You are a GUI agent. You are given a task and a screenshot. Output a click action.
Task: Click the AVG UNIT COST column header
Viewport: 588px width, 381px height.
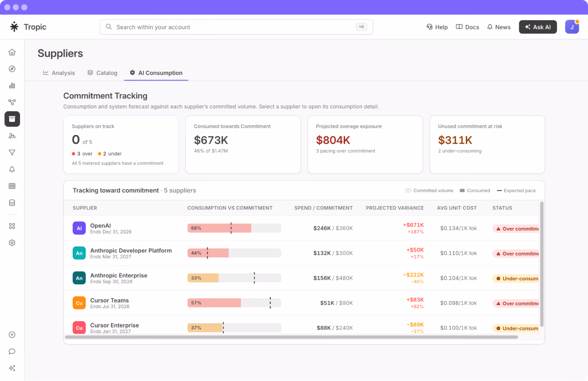457,208
